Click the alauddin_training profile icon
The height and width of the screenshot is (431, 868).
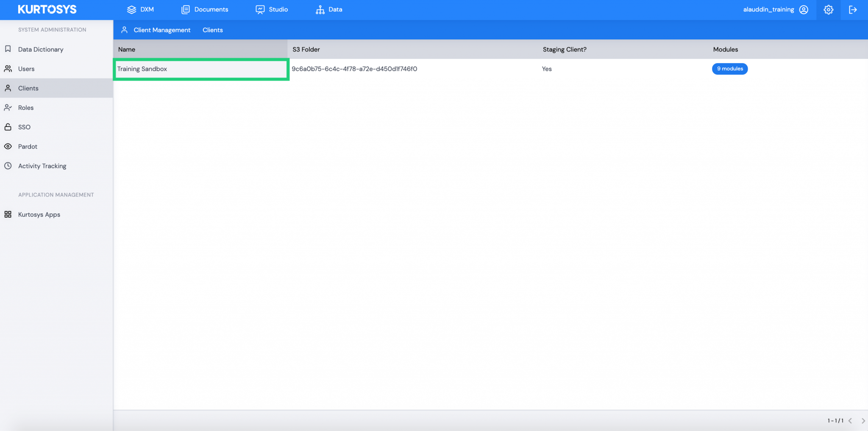pos(803,9)
